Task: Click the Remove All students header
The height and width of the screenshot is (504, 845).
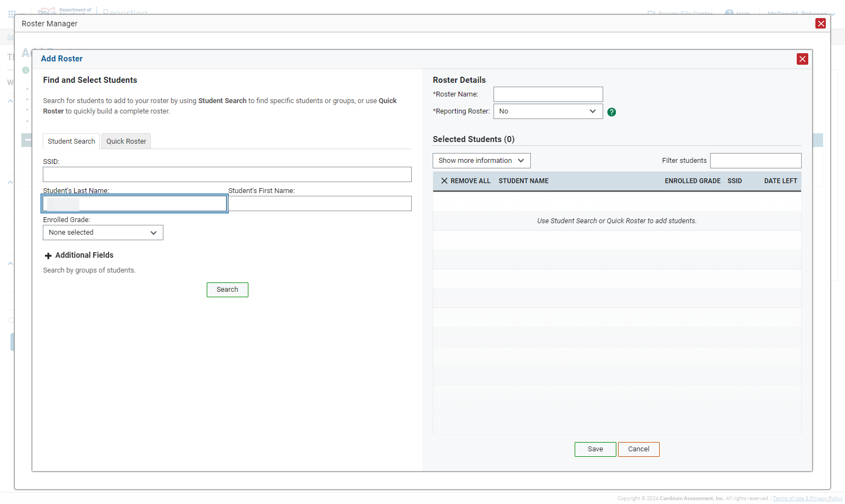Action: [x=466, y=181]
